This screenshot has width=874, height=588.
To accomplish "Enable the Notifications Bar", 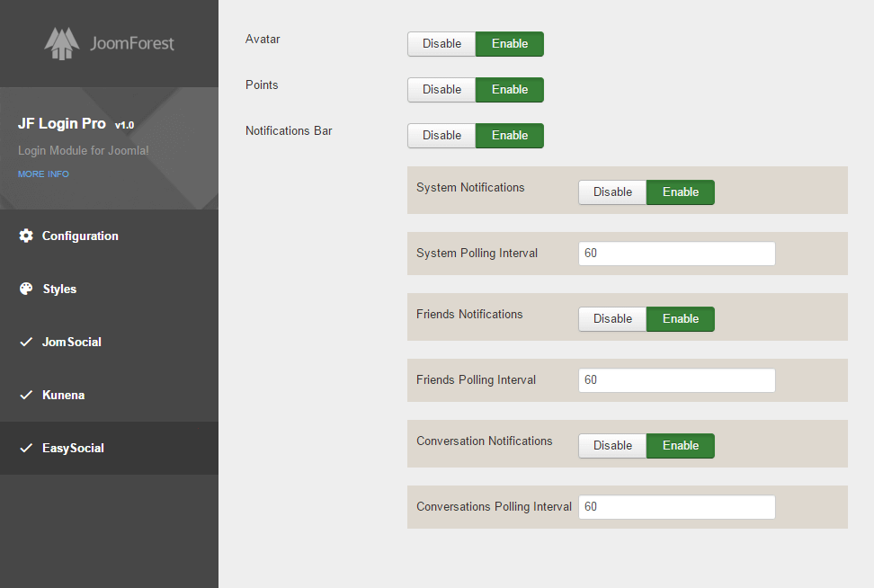I will click(509, 136).
